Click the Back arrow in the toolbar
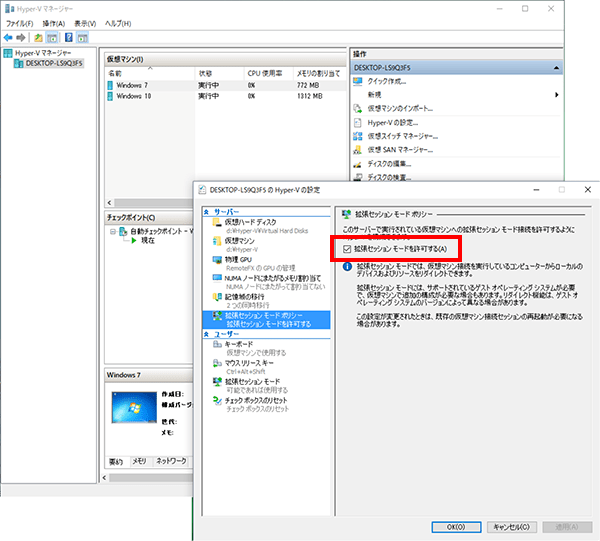 point(8,37)
